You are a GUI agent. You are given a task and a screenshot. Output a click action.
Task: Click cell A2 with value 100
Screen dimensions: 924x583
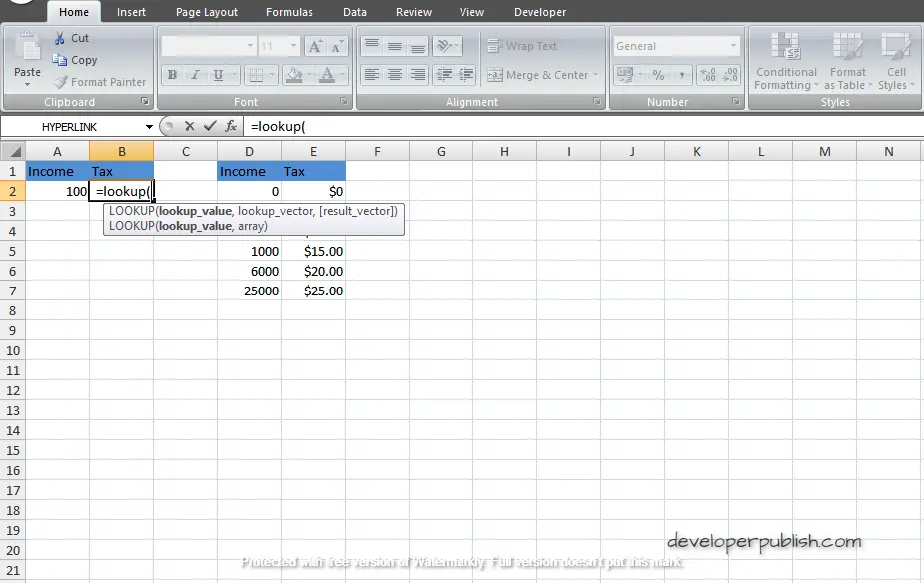tap(57, 191)
